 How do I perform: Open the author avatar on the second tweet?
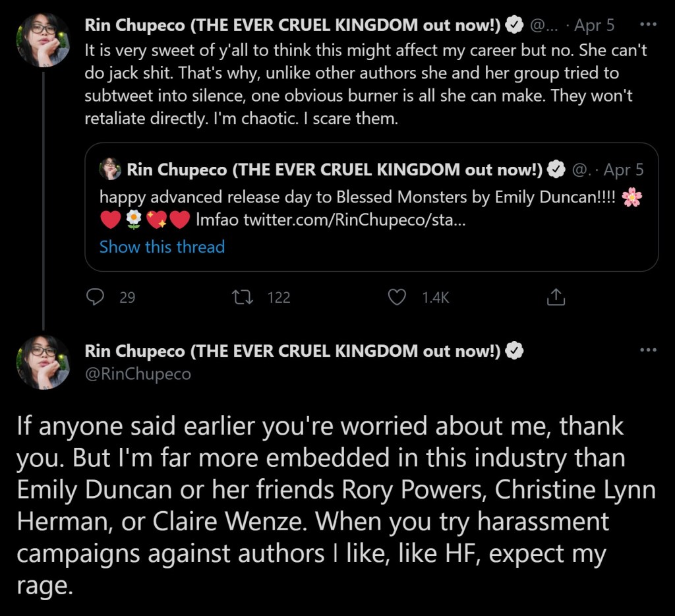43,362
